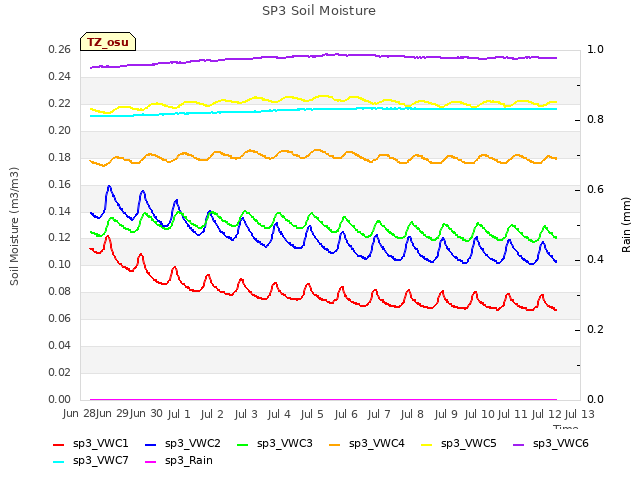Image resolution: width=640 pixels, height=480 pixels.
Task: Select the sp3_VWC6 legend entry
Action: point(551,444)
